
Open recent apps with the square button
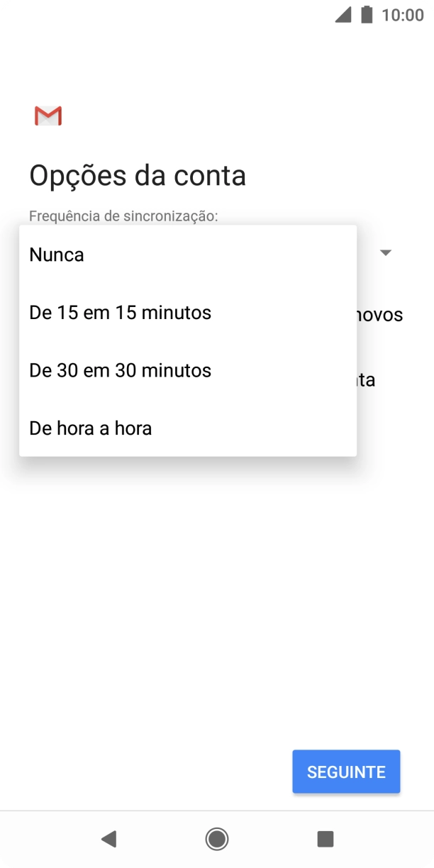pyautogui.click(x=325, y=839)
